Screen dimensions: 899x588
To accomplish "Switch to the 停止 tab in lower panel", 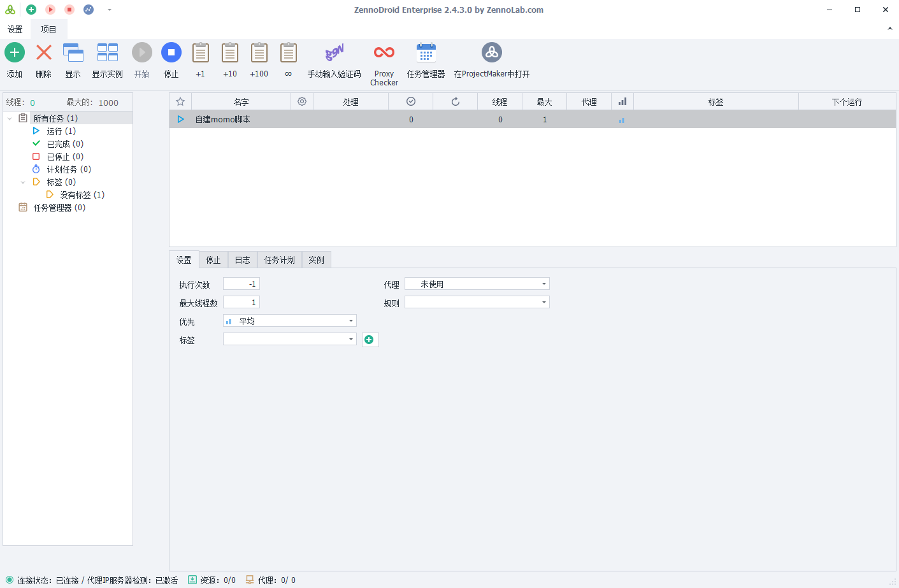I will 213,260.
